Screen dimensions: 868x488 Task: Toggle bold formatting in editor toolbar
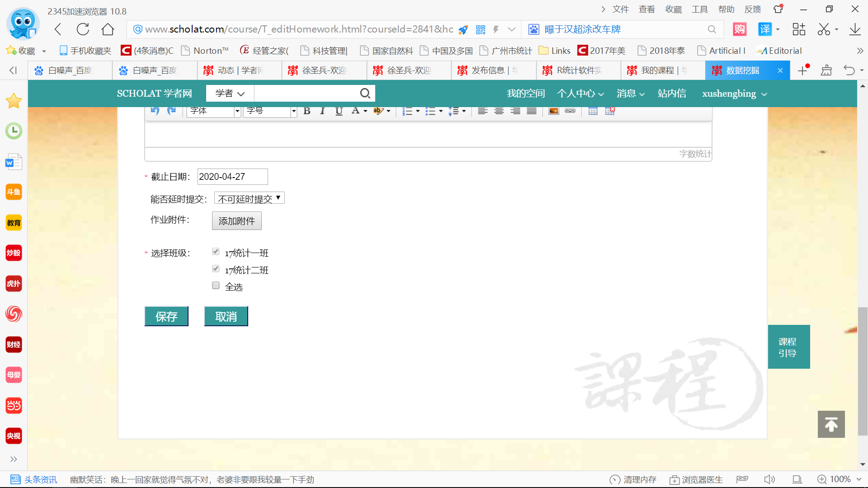click(307, 111)
